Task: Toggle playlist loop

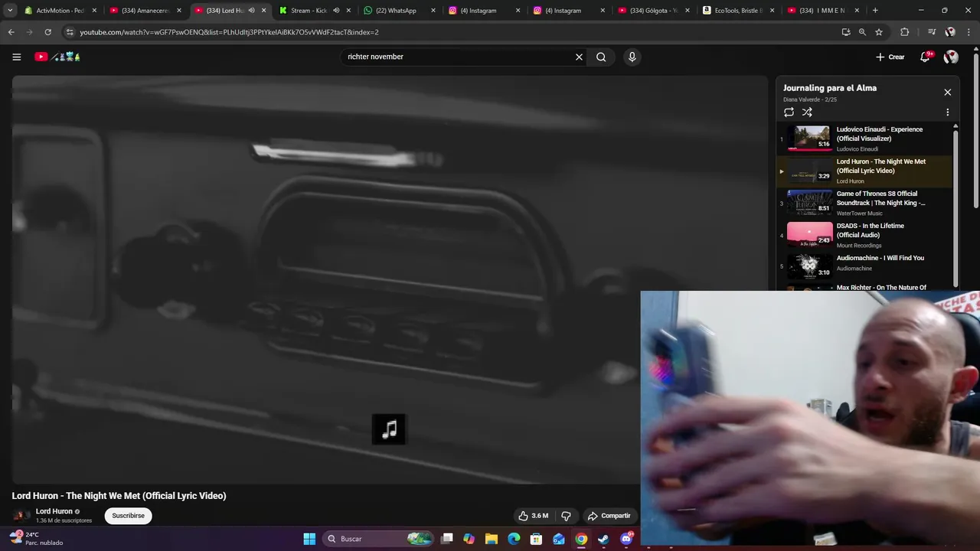Action: [789, 112]
